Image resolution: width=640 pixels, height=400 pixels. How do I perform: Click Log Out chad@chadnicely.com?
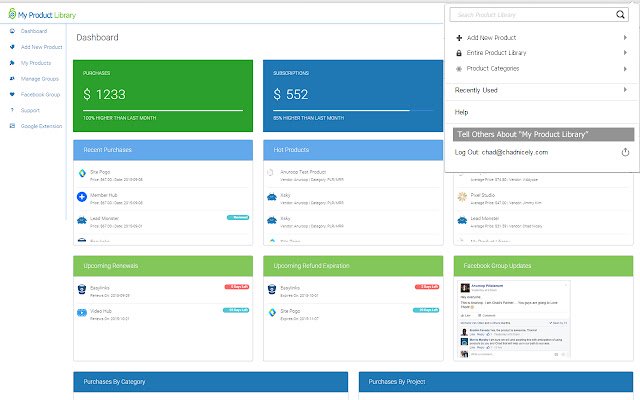(x=501, y=152)
